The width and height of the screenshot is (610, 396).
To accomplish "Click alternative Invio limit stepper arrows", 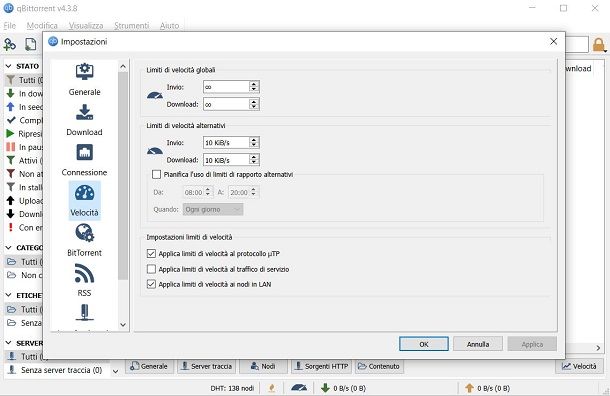I will (x=254, y=142).
